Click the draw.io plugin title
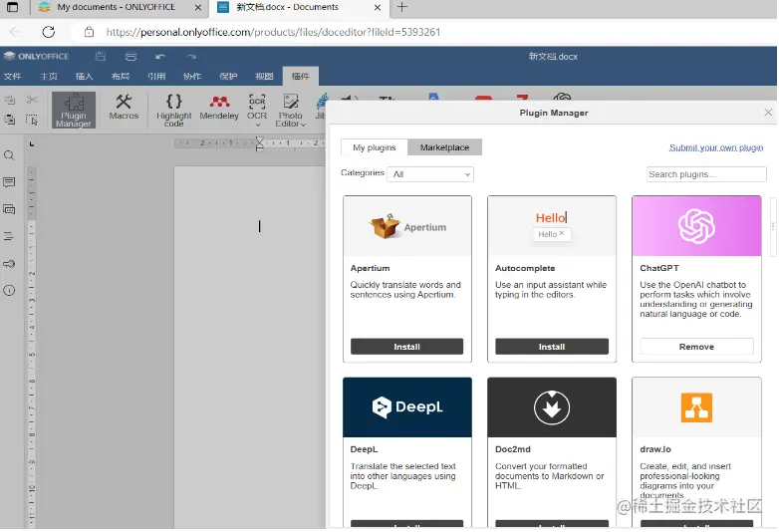The height and width of the screenshot is (532, 779). tap(655, 449)
